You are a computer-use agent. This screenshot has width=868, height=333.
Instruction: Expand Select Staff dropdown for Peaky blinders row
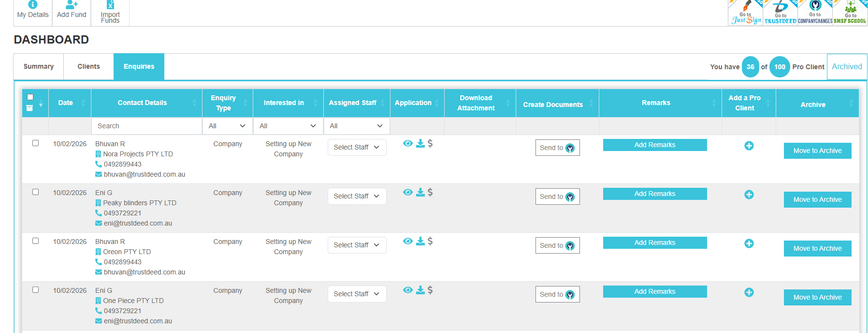coord(357,196)
